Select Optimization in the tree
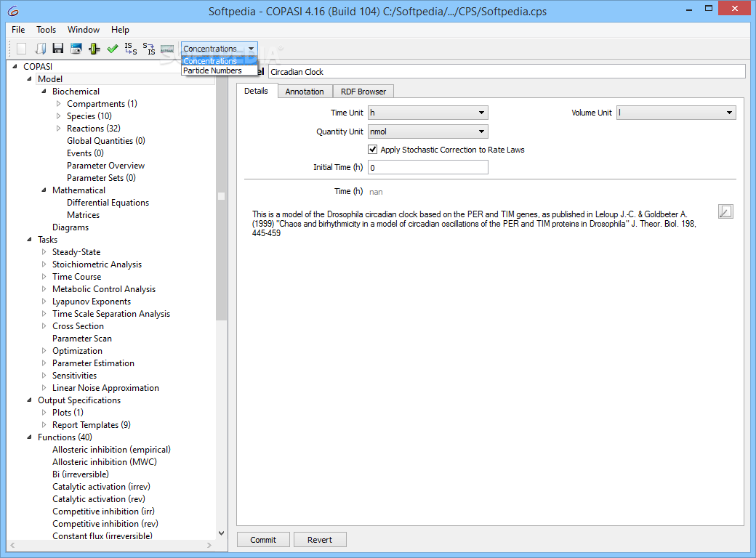Viewport: 756px width, 558px height. coord(77,351)
